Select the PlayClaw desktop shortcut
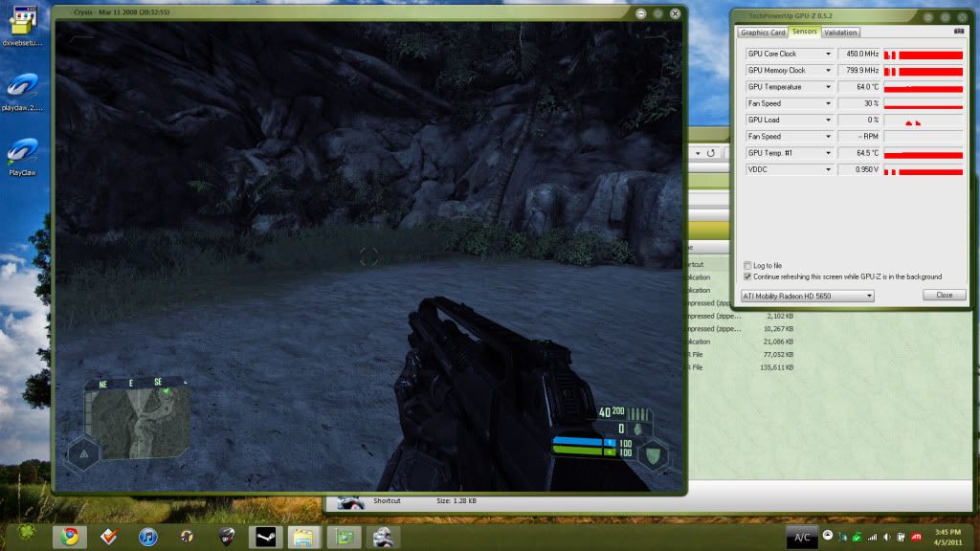The image size is (980, 551). tap(23, 157)
